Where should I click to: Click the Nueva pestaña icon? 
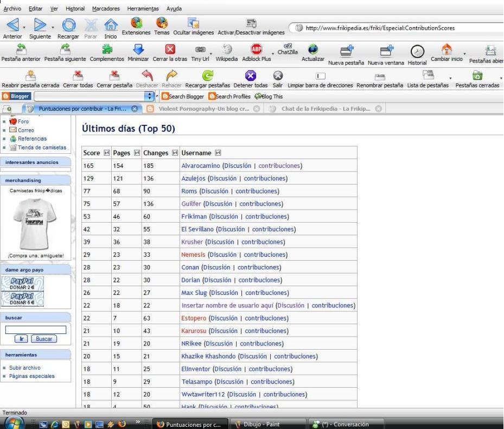(x=347, y=51)
